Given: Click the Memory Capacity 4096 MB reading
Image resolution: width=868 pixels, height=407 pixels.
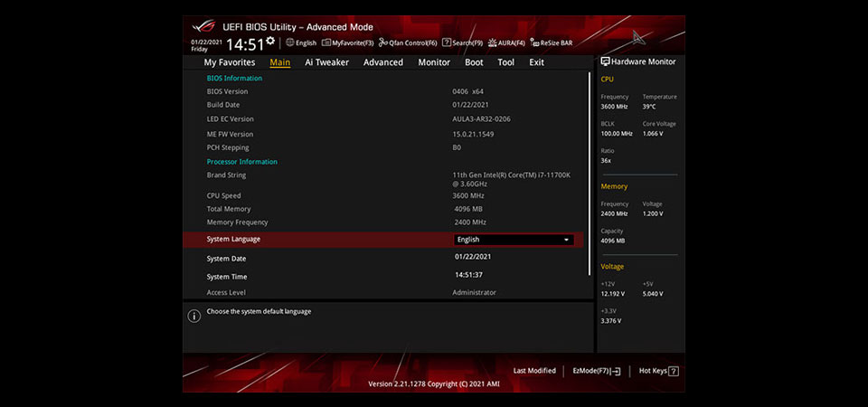Looking at the screenshot, I should click(613, 241).
